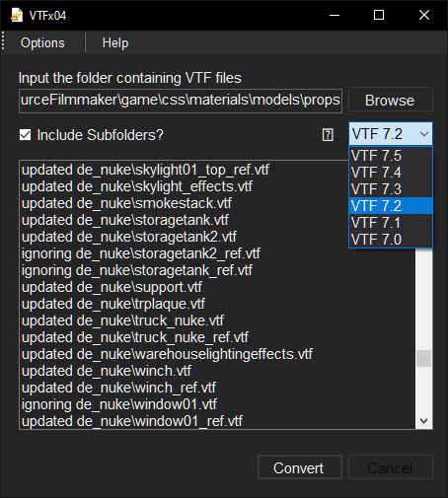Uncheck the Include Subfolders checkbox

click(25, 135)
